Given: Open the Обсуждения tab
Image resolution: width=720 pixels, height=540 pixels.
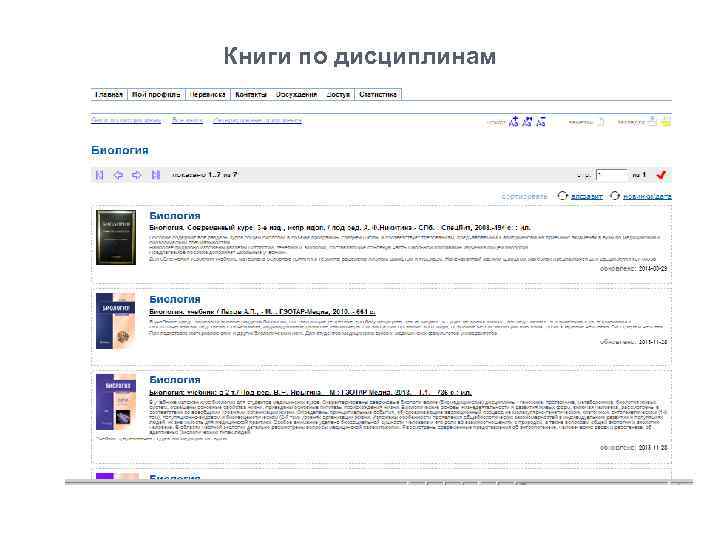Looking at the screenshot, I should pos(296,94).
